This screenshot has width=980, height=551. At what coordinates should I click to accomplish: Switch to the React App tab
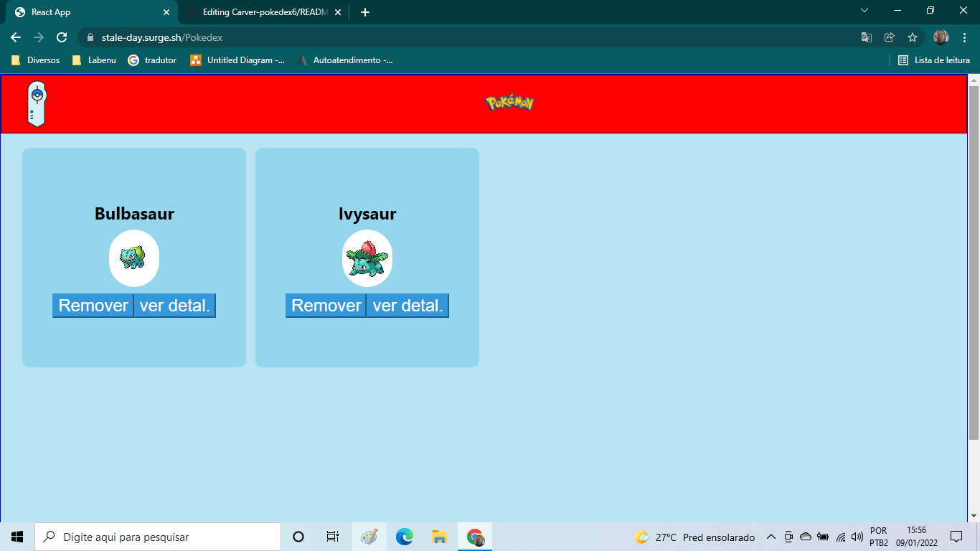click(91, 12)
